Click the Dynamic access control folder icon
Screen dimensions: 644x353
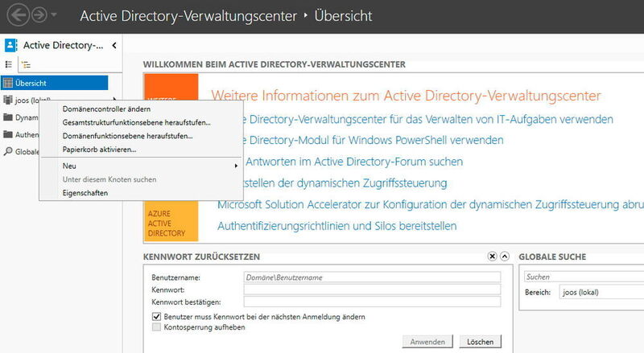(8, 117)
